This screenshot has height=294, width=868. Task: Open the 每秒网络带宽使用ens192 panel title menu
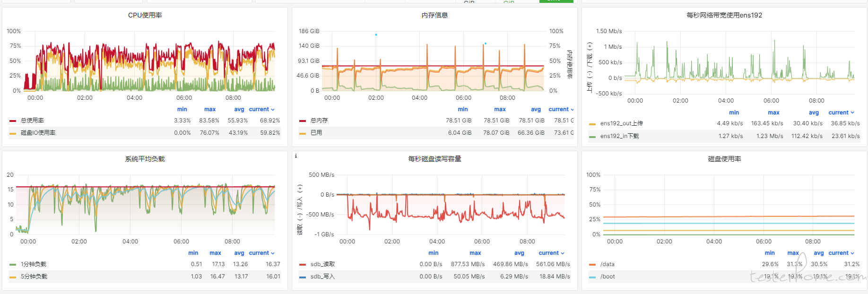pyautogui.click(x=724, y=15)
